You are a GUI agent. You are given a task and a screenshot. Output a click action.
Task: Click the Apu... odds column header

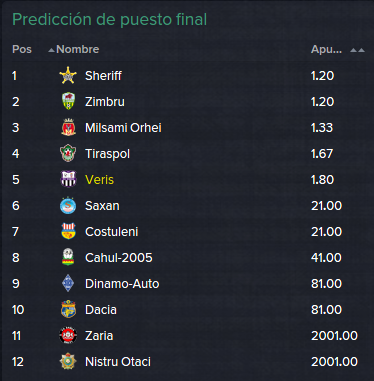pyautogui.click(x=326, y=49)
